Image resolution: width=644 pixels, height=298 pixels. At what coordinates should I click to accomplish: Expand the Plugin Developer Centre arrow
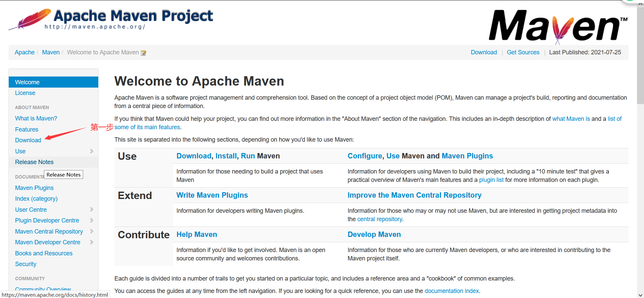click(92, 220)
